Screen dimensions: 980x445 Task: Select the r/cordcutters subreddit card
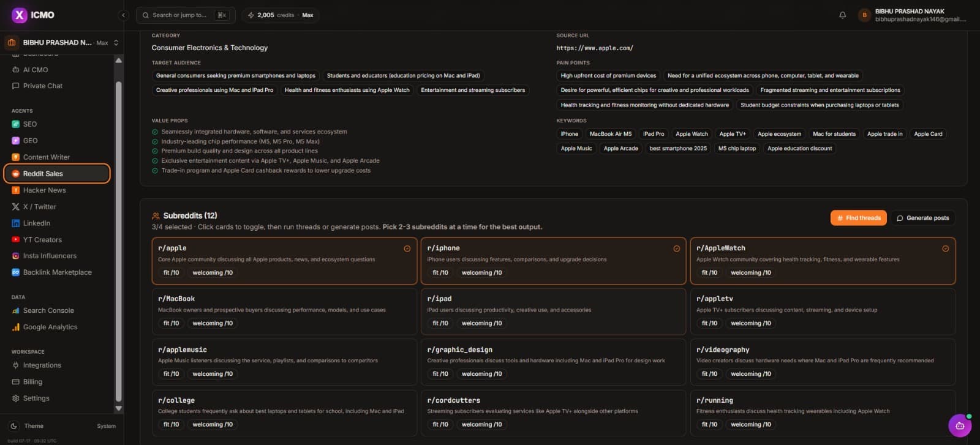553,413
